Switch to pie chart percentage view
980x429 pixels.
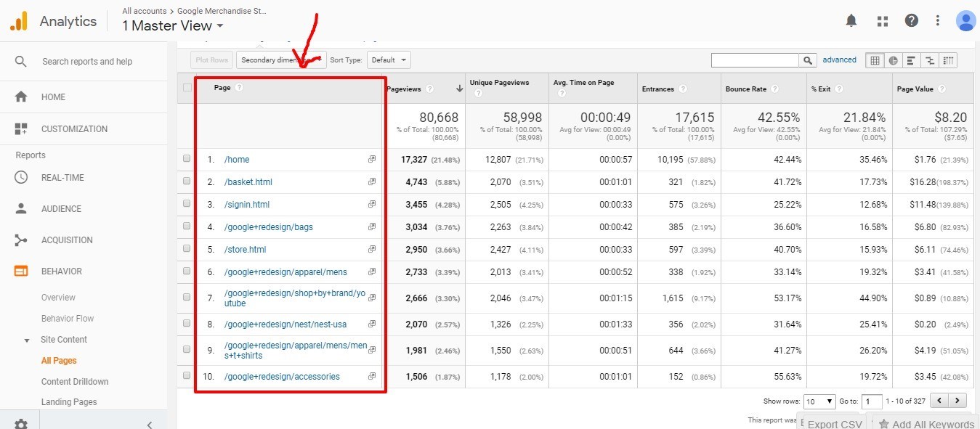coord(893,60)
